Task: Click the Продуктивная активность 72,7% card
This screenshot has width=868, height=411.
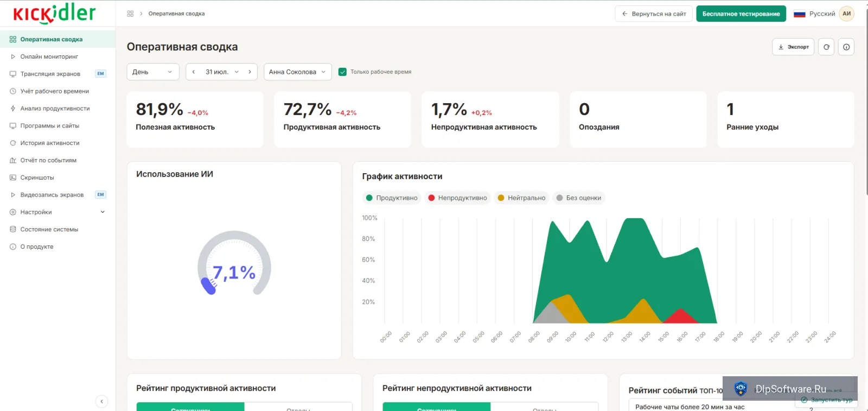Action: pyautogui.click(x=342, y=119)
